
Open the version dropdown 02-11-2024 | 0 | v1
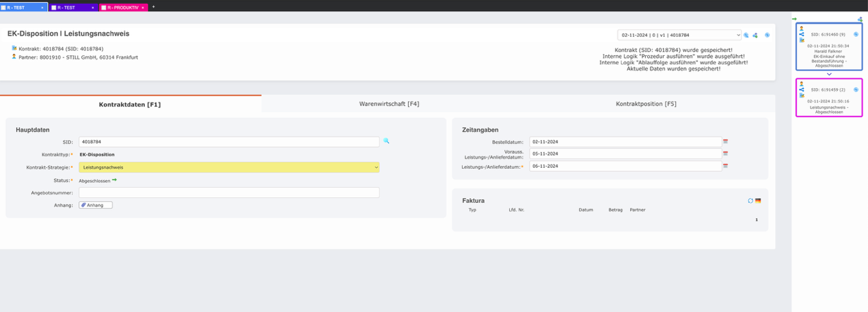pyautogui.click(x=679, y=35)
